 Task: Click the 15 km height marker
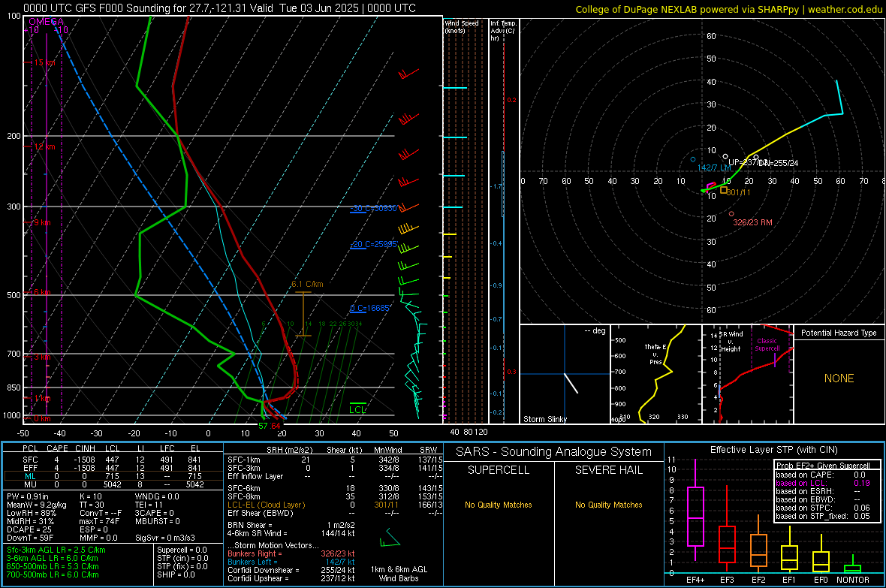44,63
